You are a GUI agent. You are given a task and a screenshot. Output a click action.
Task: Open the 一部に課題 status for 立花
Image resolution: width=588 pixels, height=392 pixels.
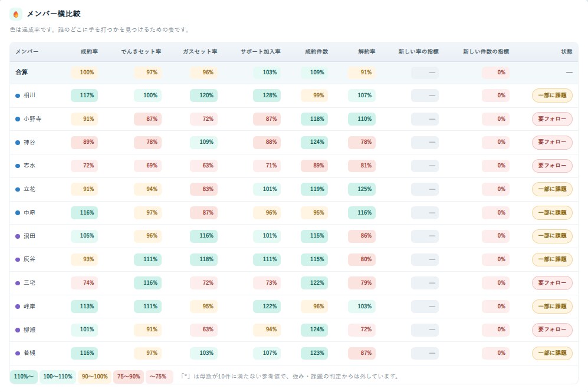[x=552, y=189]
